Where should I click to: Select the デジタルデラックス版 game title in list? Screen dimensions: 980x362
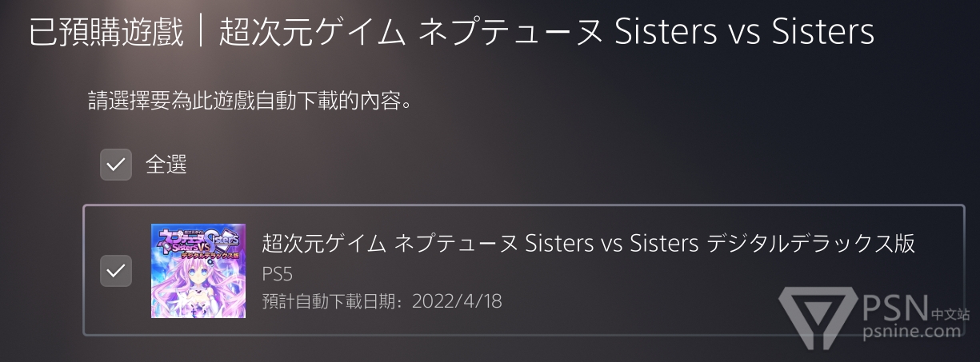click(589, 243)
